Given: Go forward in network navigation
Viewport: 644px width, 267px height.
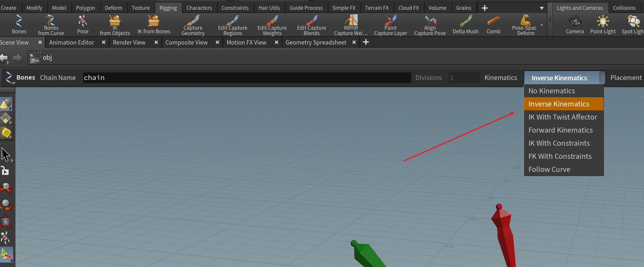Looking at the screenshot, I should click(17, 58).
